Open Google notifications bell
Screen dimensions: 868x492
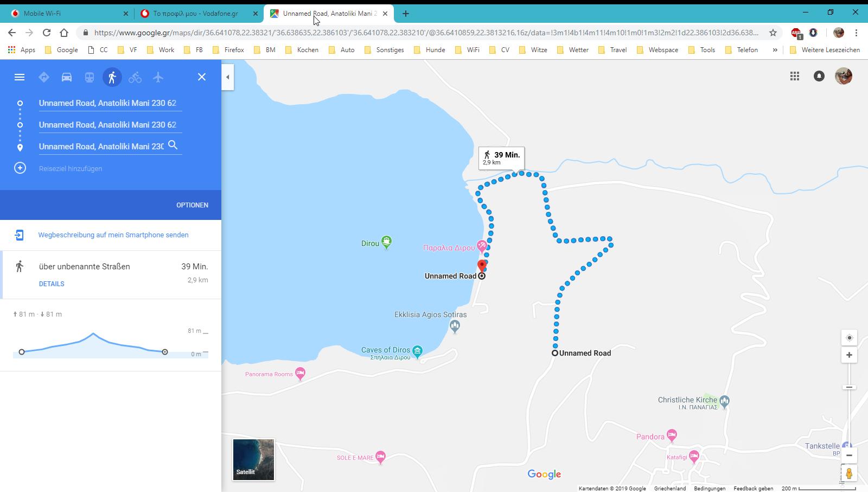point(819,77)
